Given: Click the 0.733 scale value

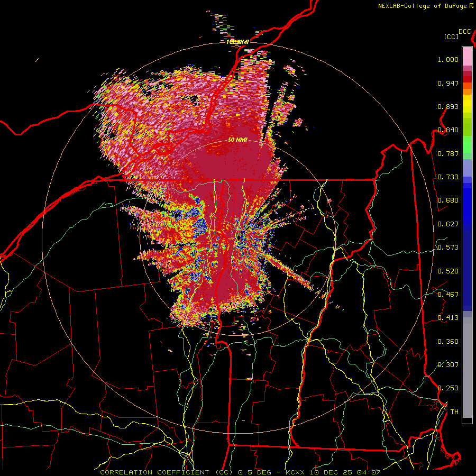Looking at the screenshot, I should click(x=448, y=177).
